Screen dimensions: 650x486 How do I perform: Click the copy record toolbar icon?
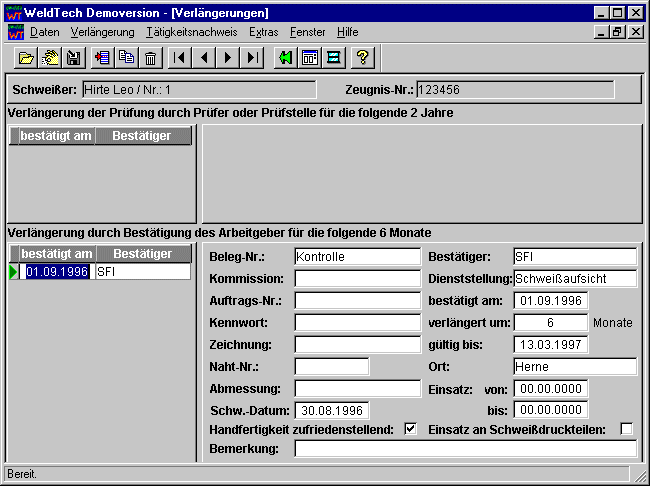click(x=127, y=58)
